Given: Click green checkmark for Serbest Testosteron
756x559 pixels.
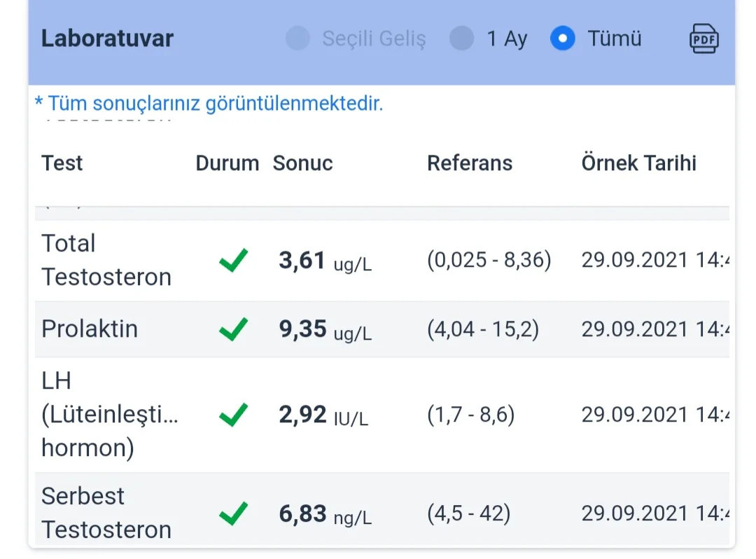Looking at the screenshot, I should [233, 513].
